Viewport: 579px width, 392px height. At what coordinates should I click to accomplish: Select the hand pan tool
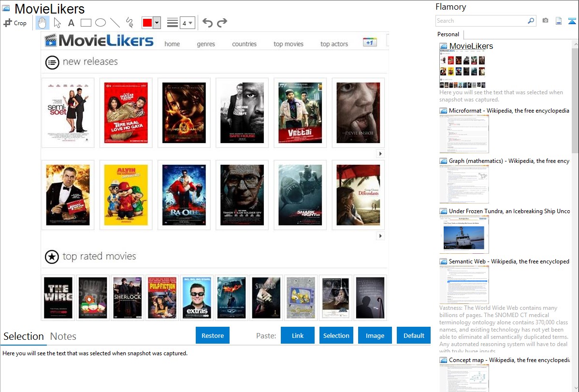coord(42,23)
